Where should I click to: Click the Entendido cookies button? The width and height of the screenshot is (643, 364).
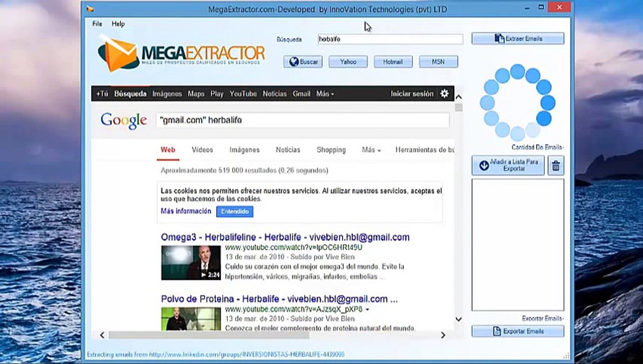(x=235, y=211)
